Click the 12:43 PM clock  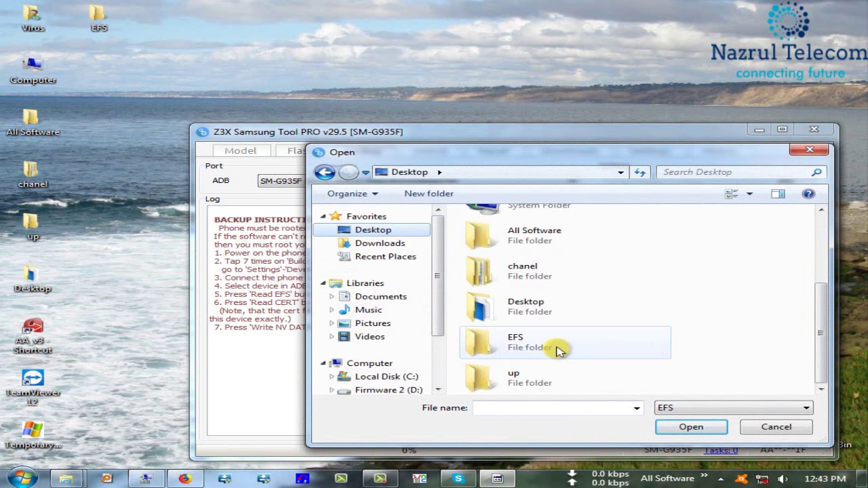[825, 479]
